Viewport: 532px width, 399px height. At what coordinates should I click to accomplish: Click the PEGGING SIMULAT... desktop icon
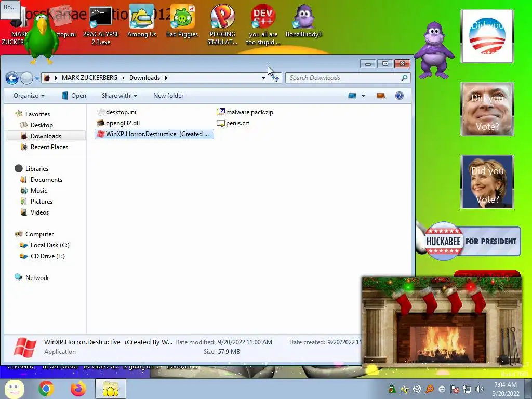coord(222,25)
